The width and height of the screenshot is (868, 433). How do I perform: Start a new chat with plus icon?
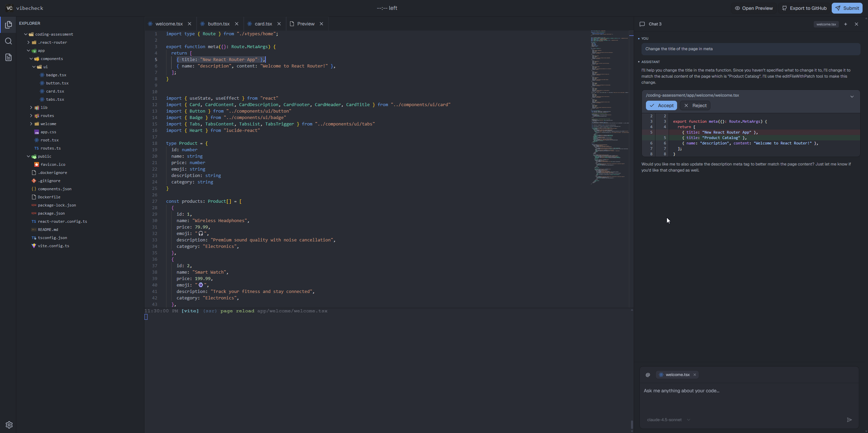pos(846,24)
